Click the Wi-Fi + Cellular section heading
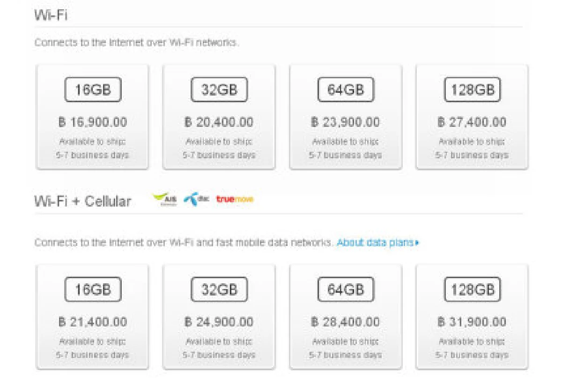Screen dimensions: 562x392 tap(82, 201)
